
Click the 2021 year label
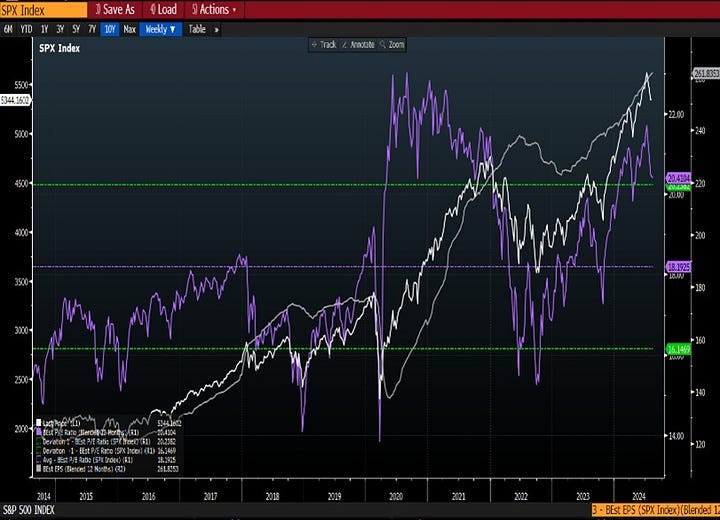point(458,496)
